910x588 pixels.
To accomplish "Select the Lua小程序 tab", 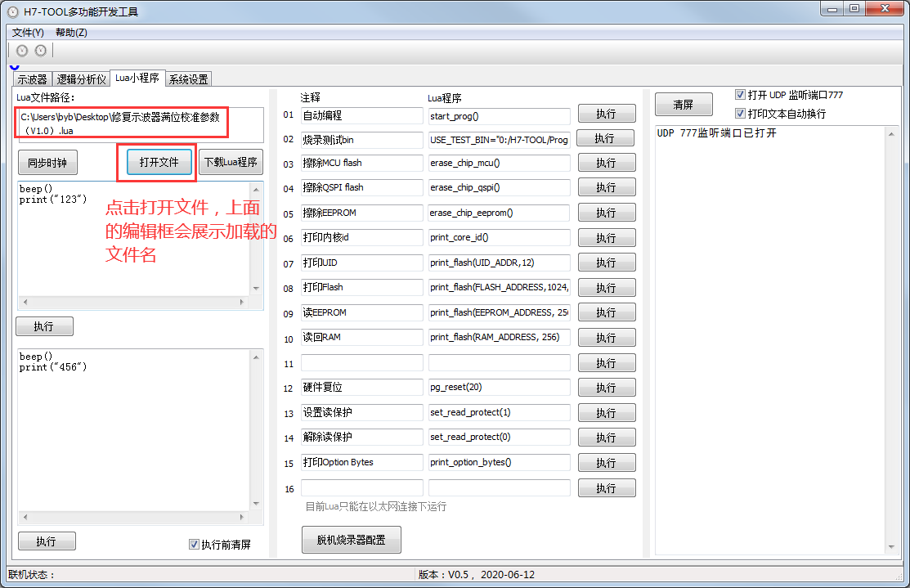I will [137, 78].
